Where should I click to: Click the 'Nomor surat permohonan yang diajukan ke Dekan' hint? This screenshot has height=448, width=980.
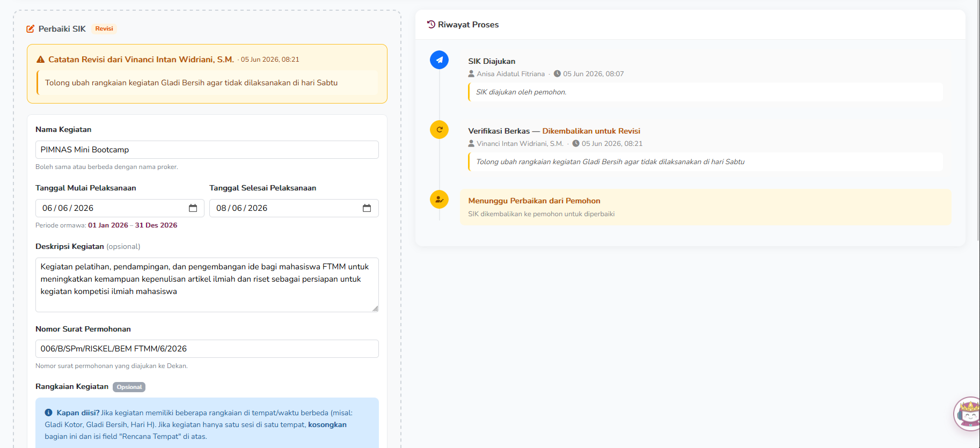[112, 366]
